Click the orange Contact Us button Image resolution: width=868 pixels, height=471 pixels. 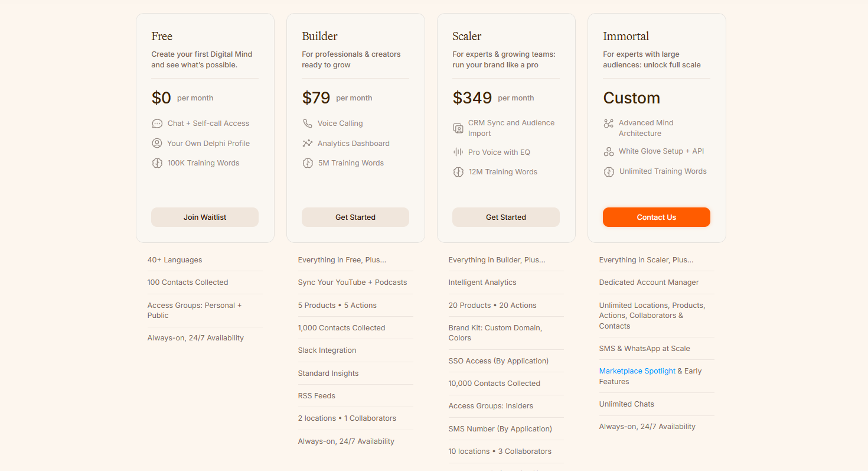[x=657, y=217]
